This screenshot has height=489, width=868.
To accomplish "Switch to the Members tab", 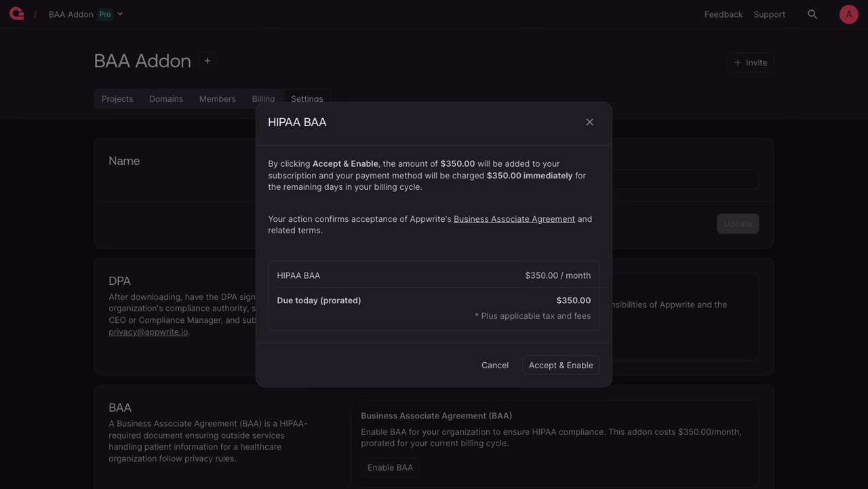I will coord(217,99).
